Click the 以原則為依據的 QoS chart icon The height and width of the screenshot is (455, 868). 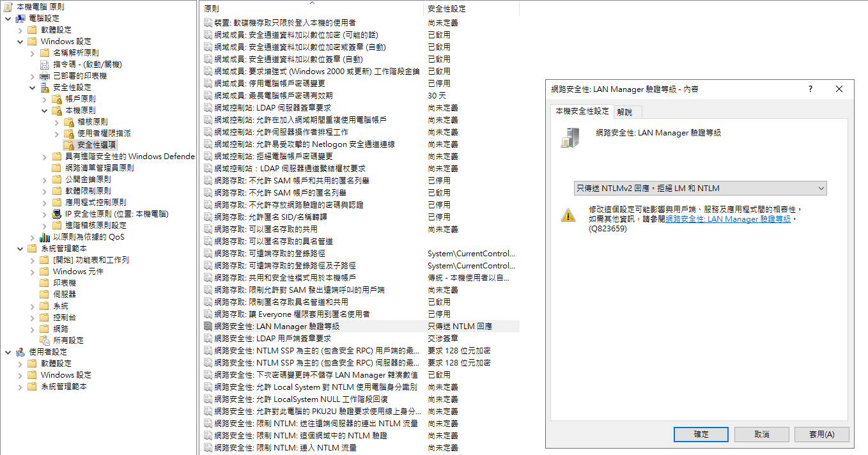point(44,237)
